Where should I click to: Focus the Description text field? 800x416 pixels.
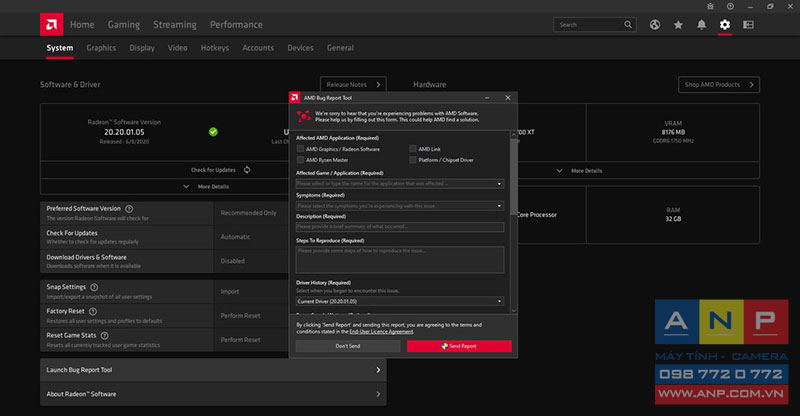(400, 227)
